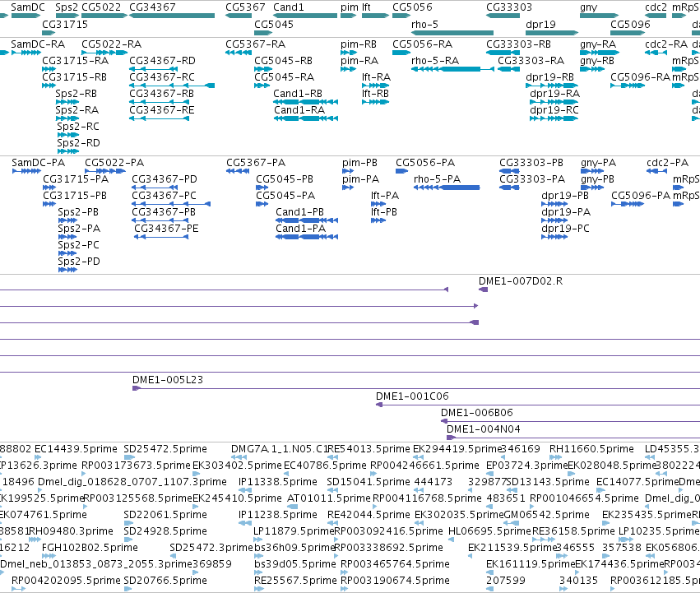Image resolution: width=700 pixels, height=593 pixels.
Task: Click the SD24928.5prime label
Action: (x=165, y=531)
